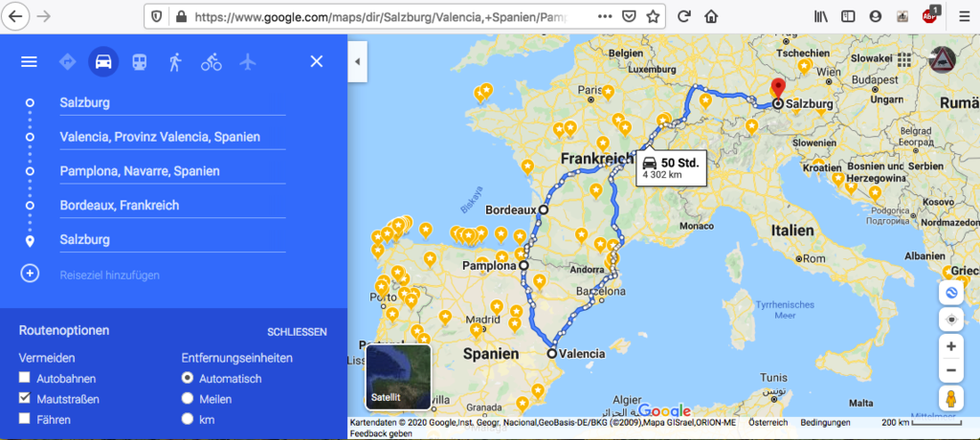The width and height of the screenshot is (980, 440).
Task: Save page to Pocket icon
Action: point(630,17)
